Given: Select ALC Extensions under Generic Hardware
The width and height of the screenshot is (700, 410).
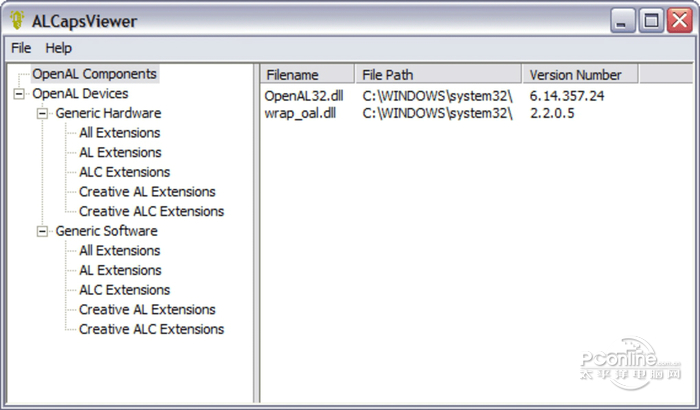Looking at the screenshot, I should click(x=124, y=172).
